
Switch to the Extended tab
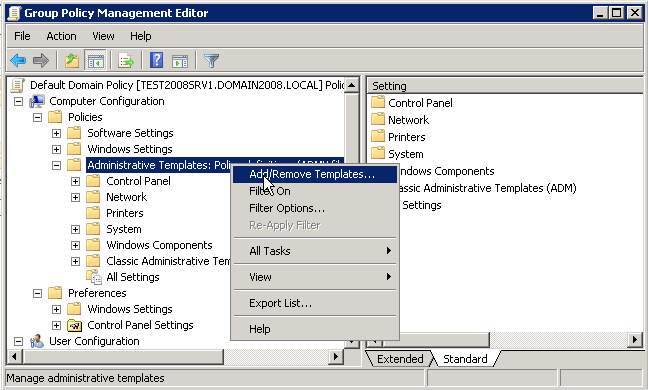coord(400,359)
